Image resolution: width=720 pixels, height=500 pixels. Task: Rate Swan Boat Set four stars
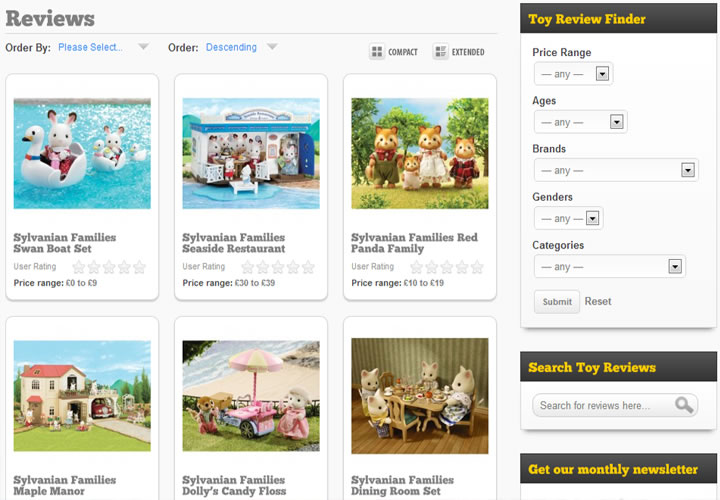pos(124,267)
